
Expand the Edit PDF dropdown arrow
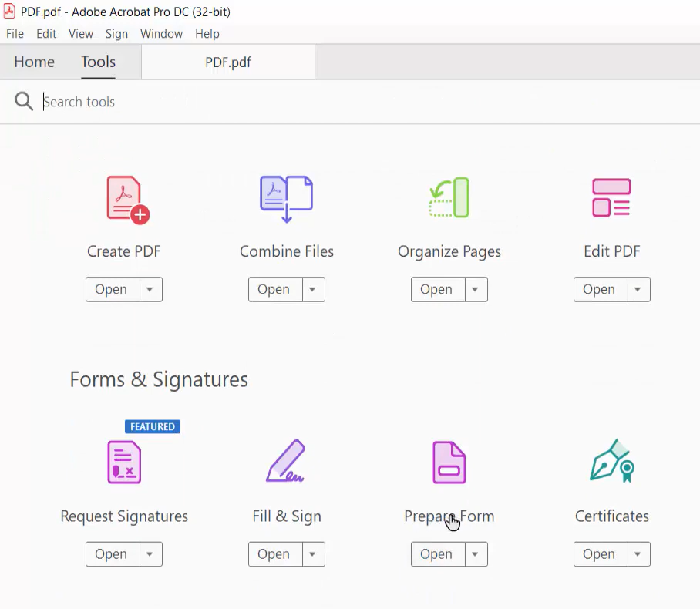click(638, 289)
